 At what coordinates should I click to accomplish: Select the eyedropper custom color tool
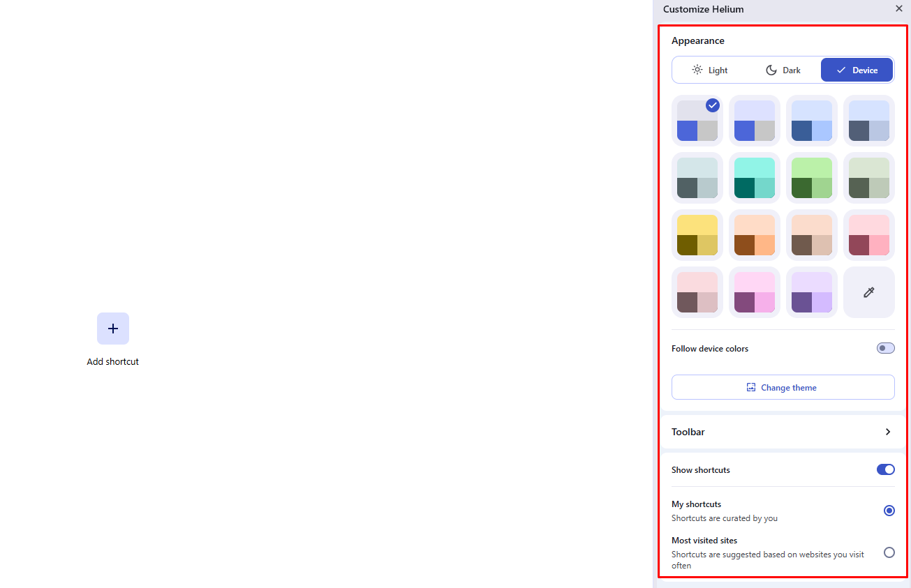click(x=868, y=292)
